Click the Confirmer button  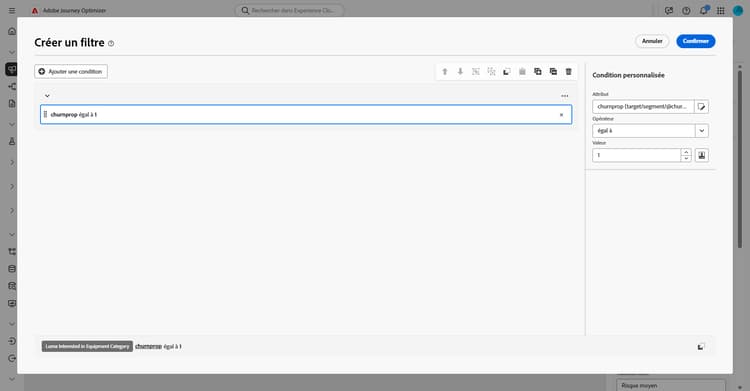(x=695, y=41)
